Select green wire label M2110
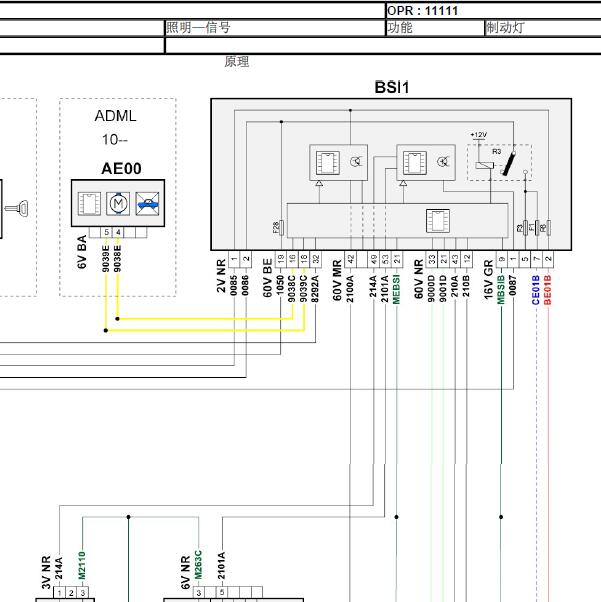 coord(82,566)
